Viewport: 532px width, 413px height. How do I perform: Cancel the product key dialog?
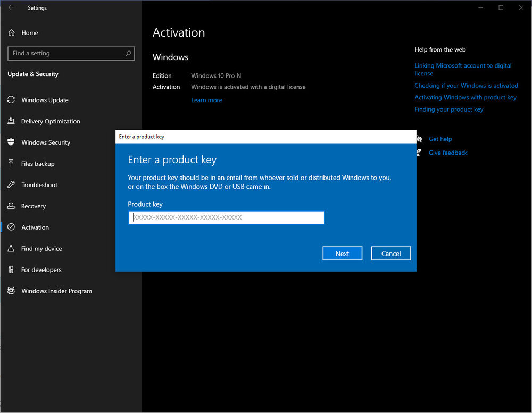coord(391,254)
